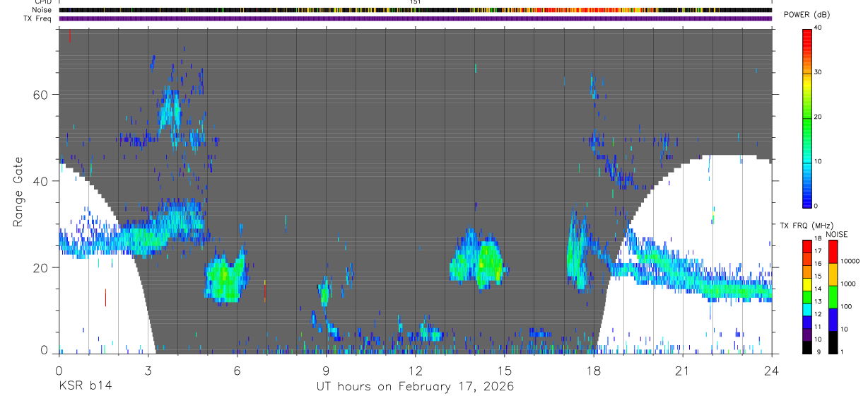The height and width of the screenshot is (401, 868).
Task: Click the 20 tick on Range Gate axis
Action: pyautogui.click(x=41, y=267)
